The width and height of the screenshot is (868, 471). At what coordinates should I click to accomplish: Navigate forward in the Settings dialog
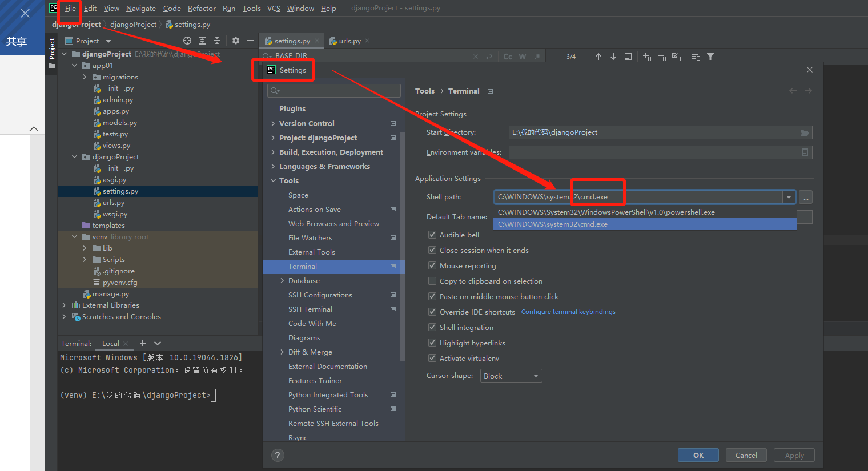point(808,91)
